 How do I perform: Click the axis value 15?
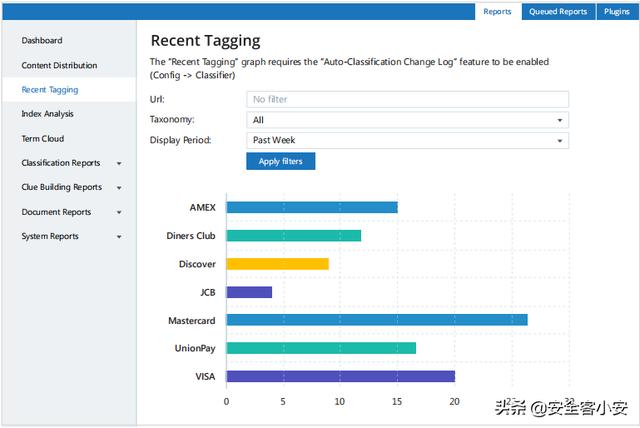tap(397, 401)
